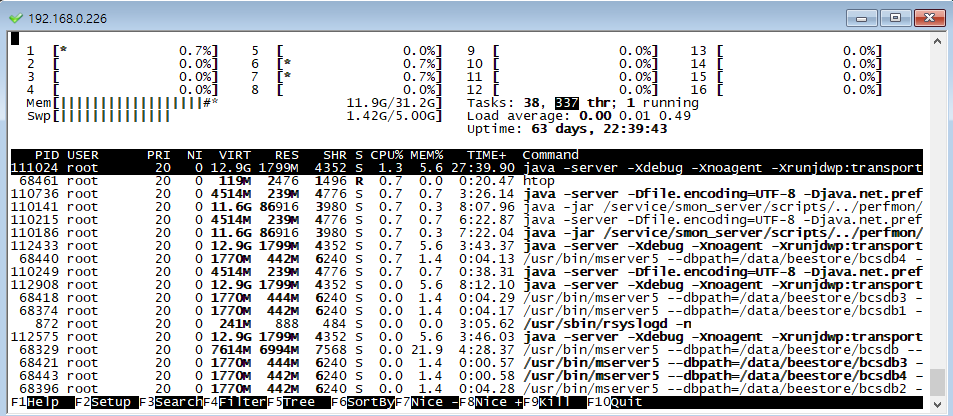The image size is (953, 416).
Task: Sort by the Command column header
Action: coord(551,155)
